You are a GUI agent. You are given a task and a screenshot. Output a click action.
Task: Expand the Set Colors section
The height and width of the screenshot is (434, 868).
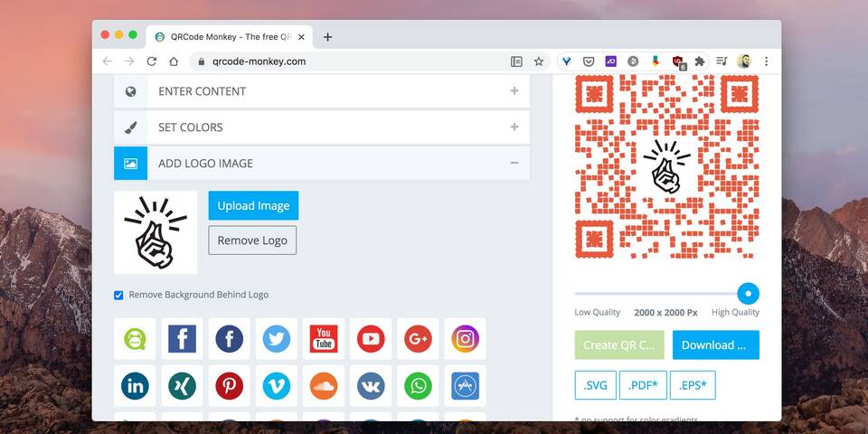[x=321, y=127]
